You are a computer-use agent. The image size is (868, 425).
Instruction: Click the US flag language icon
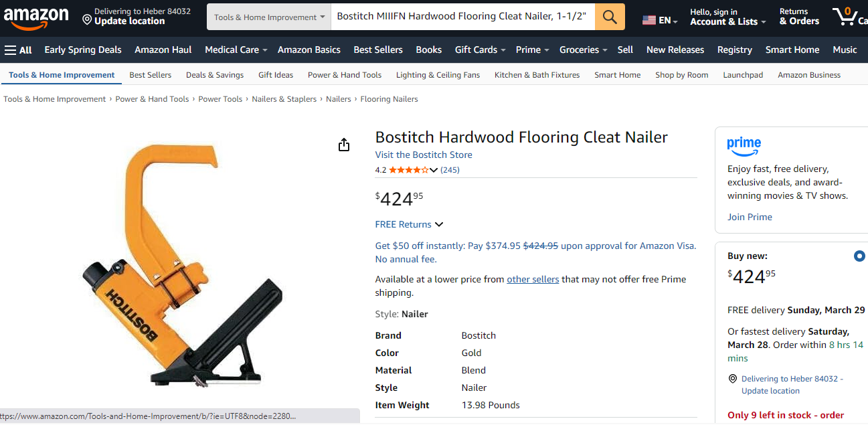pyautogui.click(x=648, y=21)
